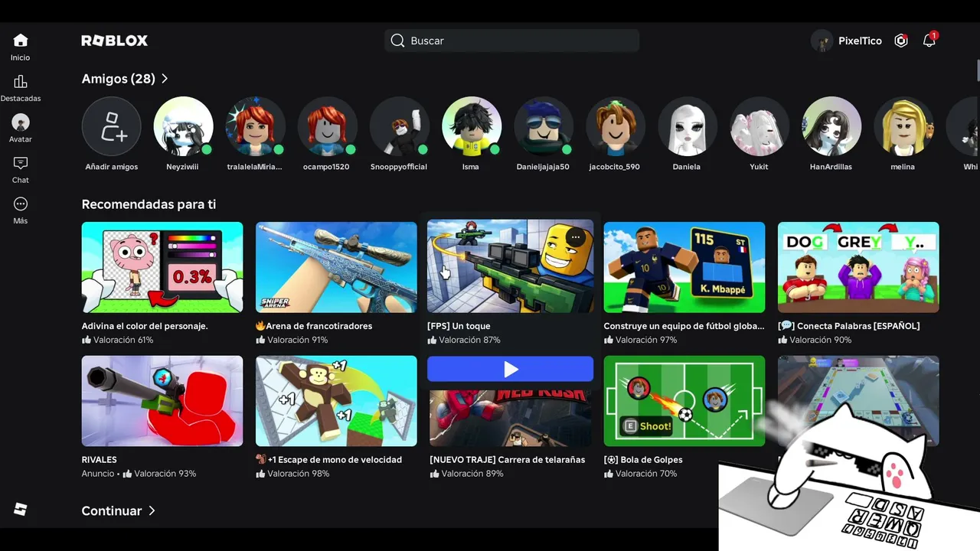Image resolution: width=980 pixels, height=551 pixels.
Task: Go to Inicio in the sidebar
Action: coord(21,47)
